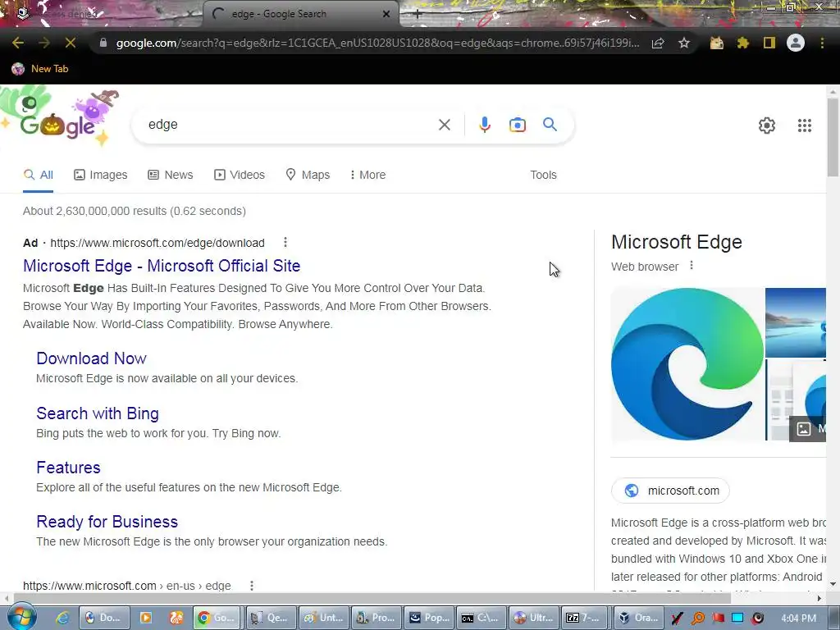Open more options beside Web browser
Screen dimensions: 840x630
pyautogui.click(x=692, y=265)
